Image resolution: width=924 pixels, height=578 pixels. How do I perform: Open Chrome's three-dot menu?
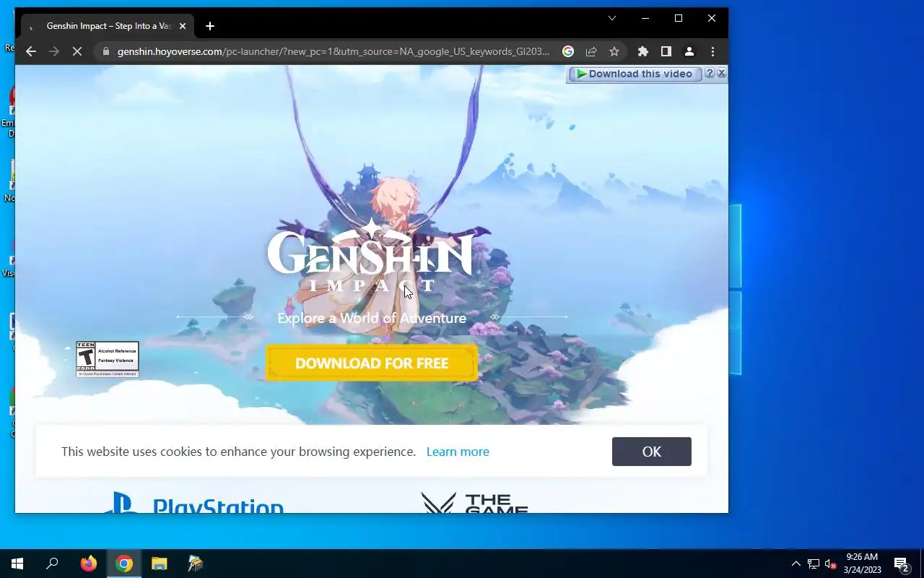pyautogui.click(x=712, y=51)
